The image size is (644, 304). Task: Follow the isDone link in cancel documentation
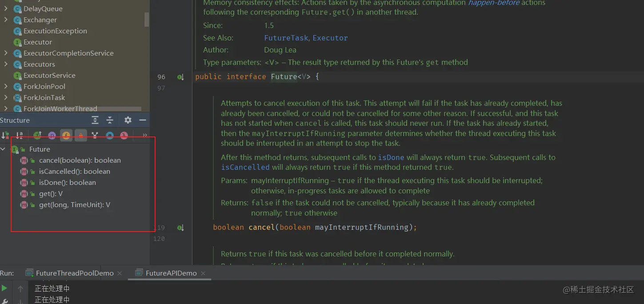391,158
